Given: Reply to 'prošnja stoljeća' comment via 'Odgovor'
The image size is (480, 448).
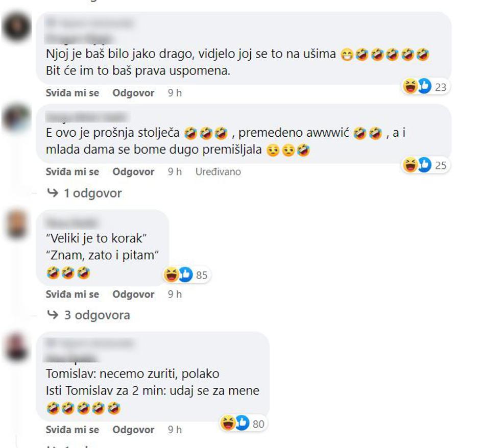Looking at the screenshot, I should 133,171.
